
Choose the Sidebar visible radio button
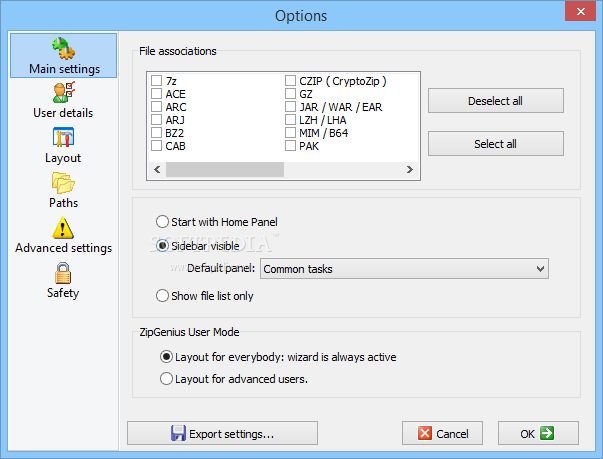tap(162, 245)
